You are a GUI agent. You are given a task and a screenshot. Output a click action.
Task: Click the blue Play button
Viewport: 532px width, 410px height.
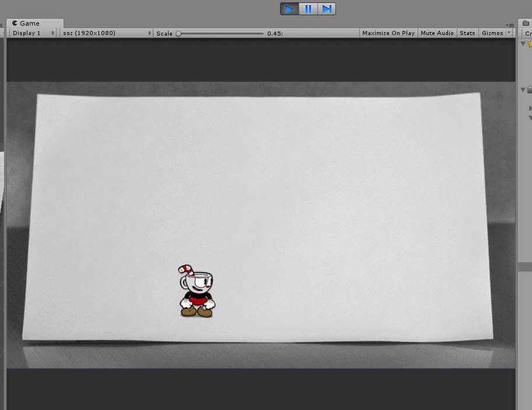click(289, 9)
